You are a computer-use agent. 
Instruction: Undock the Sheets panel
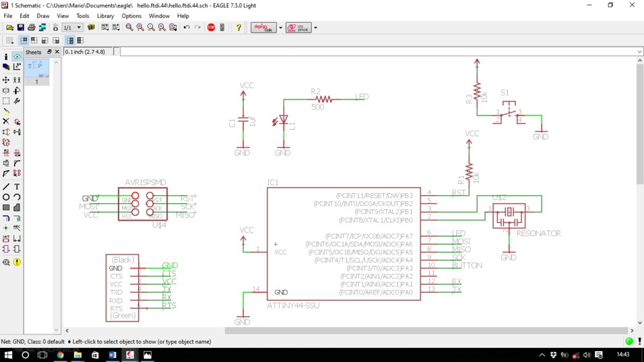tap(49, 52)
